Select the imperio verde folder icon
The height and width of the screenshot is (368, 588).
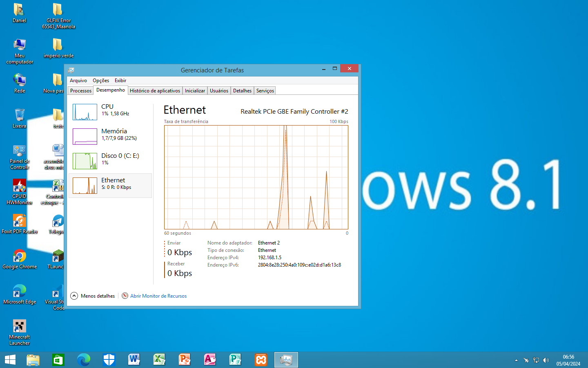coord(58,48)
